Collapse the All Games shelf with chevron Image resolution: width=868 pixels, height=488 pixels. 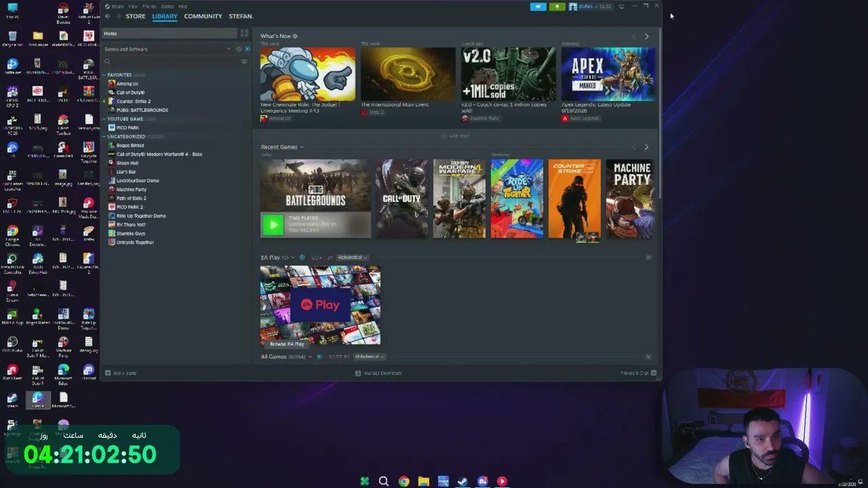click(x=648, y=357)
